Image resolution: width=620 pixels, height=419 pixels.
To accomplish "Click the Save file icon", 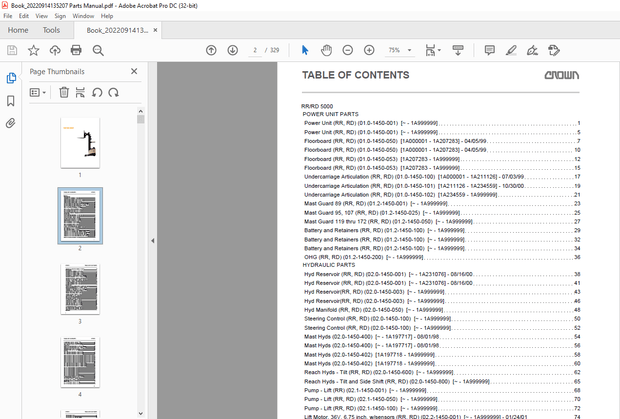I will [x=12, y=50].
